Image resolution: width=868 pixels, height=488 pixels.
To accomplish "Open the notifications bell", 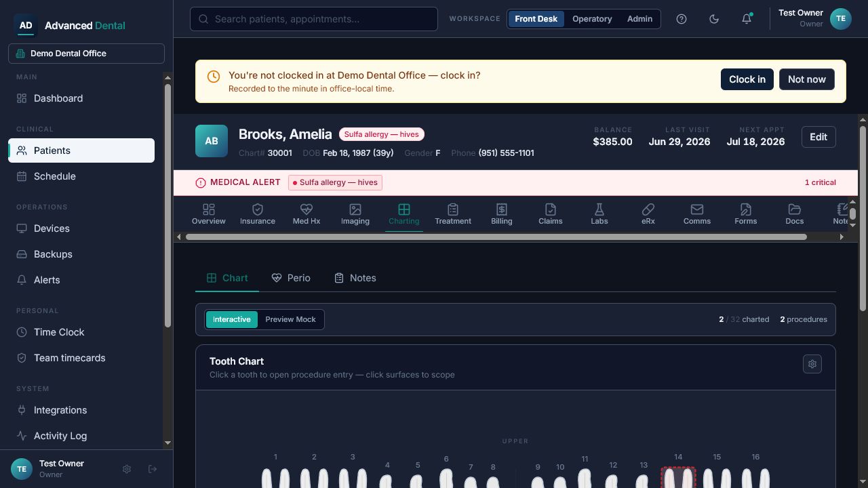I will (x=747, y=19).
